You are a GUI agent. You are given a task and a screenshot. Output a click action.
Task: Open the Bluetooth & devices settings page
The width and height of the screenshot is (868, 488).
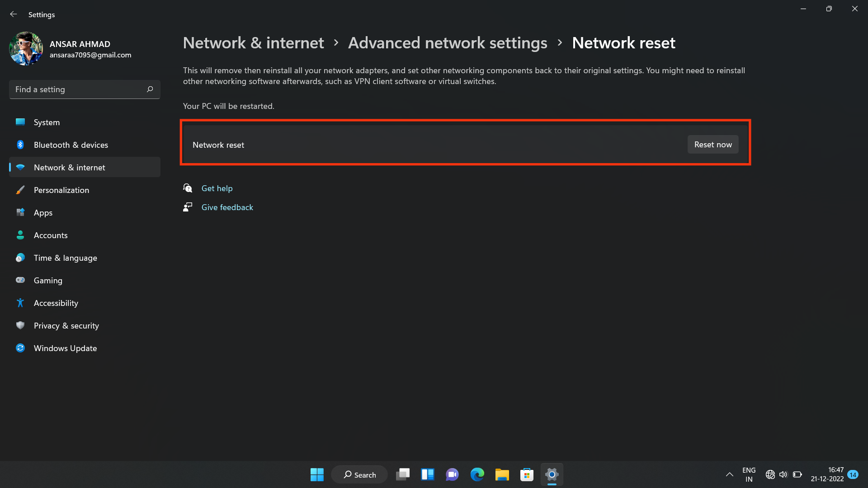[71, 145]
